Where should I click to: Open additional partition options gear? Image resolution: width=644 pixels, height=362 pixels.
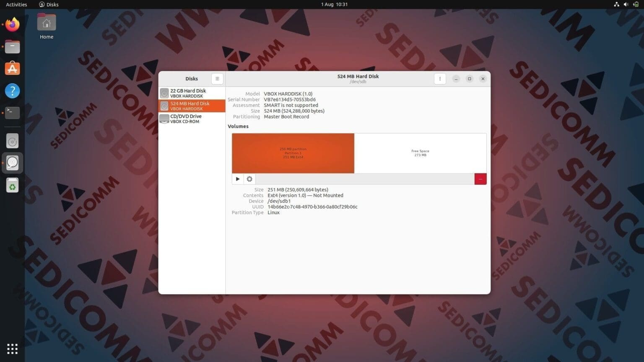pyautogui.click(x=249, y=179)
